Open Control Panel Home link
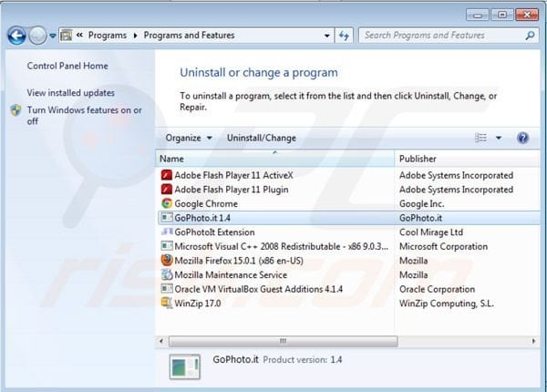The width and height of the screenshot is (547, 392). coord(67,66)
